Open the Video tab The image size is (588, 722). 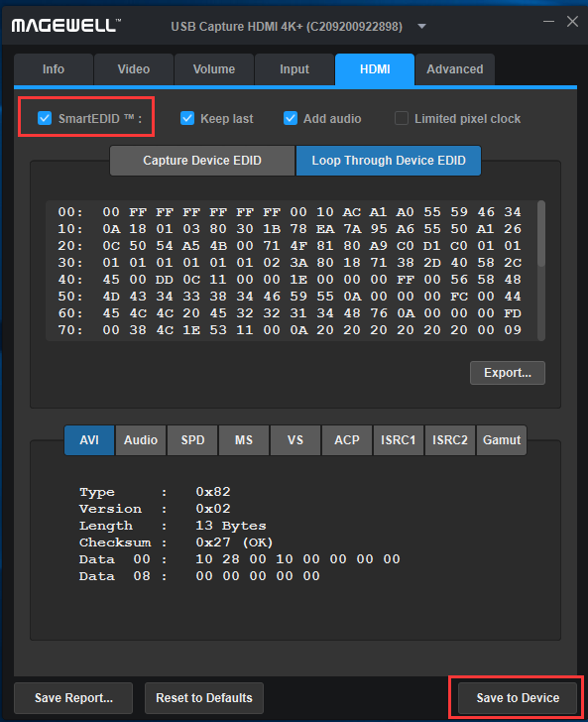[134, 69]
